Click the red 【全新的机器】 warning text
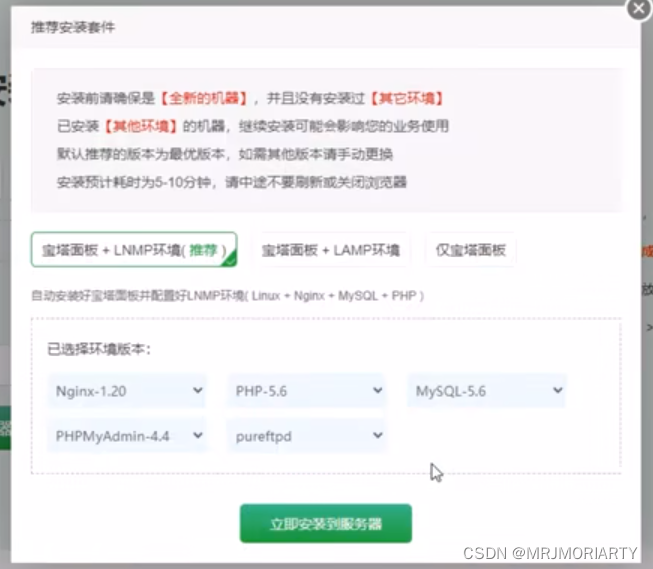Screen dimensions: 653x569 pyautogui.click(x=204, y=98)
